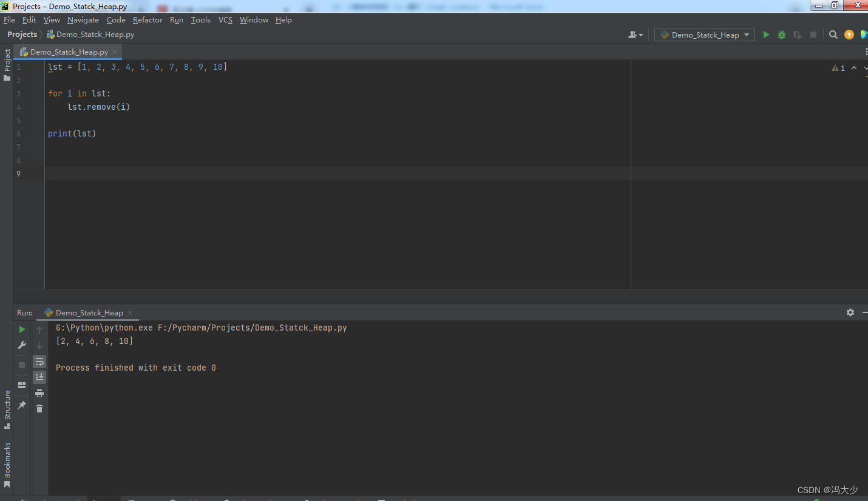The width and height of the screenshot is (868, 501).
Task: Rerun program from Run panel green arrow
Action: coord(22,329)
